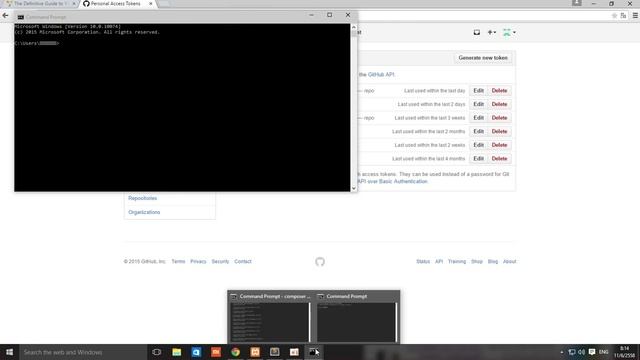Open the Chrome hamburger menu
The width and height of the screenshot is (640, 360).
[x=635, y=16]
